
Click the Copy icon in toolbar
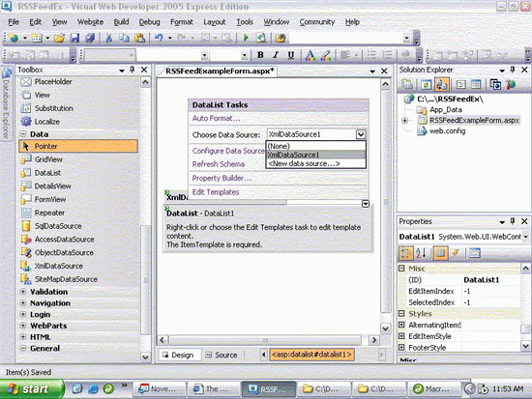pyautogui.click(x=125, y=38)
